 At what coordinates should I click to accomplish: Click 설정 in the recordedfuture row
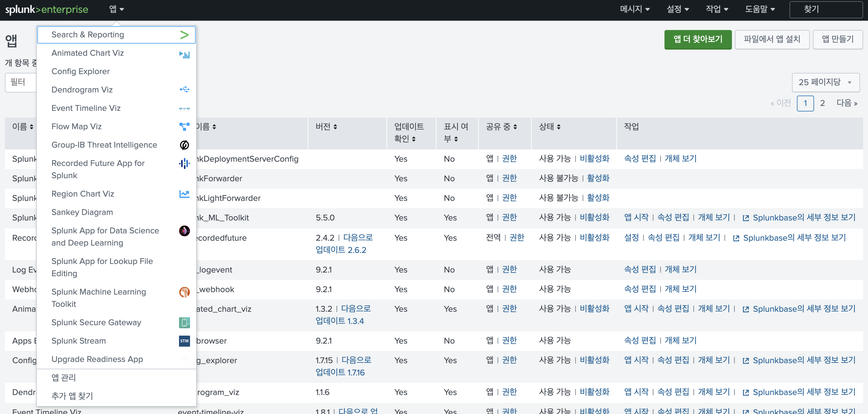[x=631, y=238]
